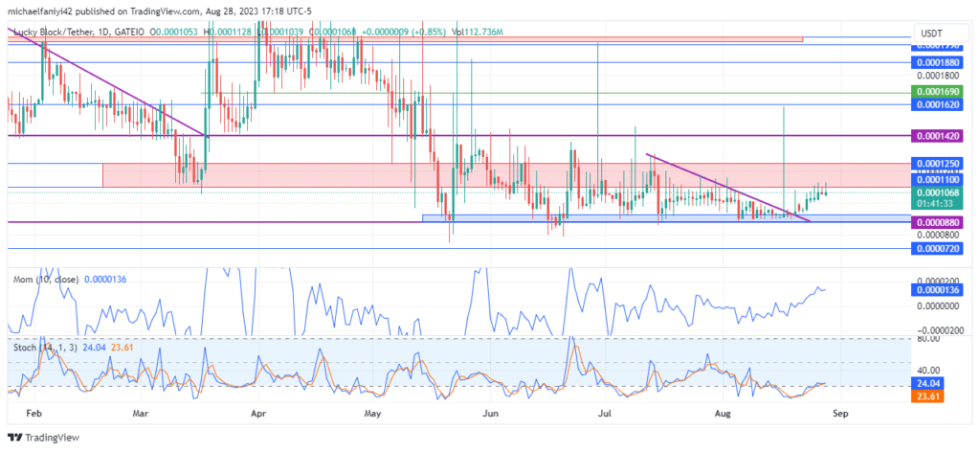
Task: Click the Sep label on time axis
Action: pyautogui.click(x=841, y=414)
